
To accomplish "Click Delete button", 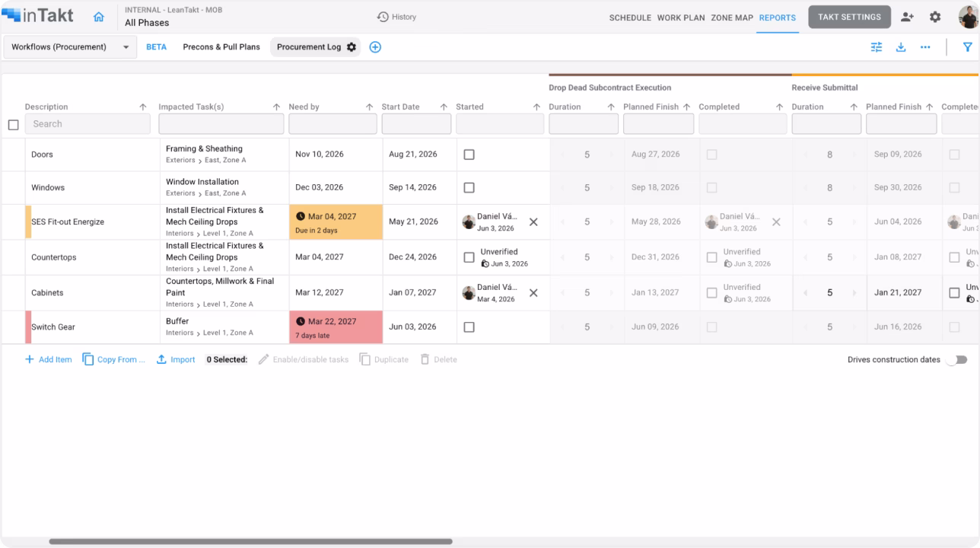I will [438, 360].
